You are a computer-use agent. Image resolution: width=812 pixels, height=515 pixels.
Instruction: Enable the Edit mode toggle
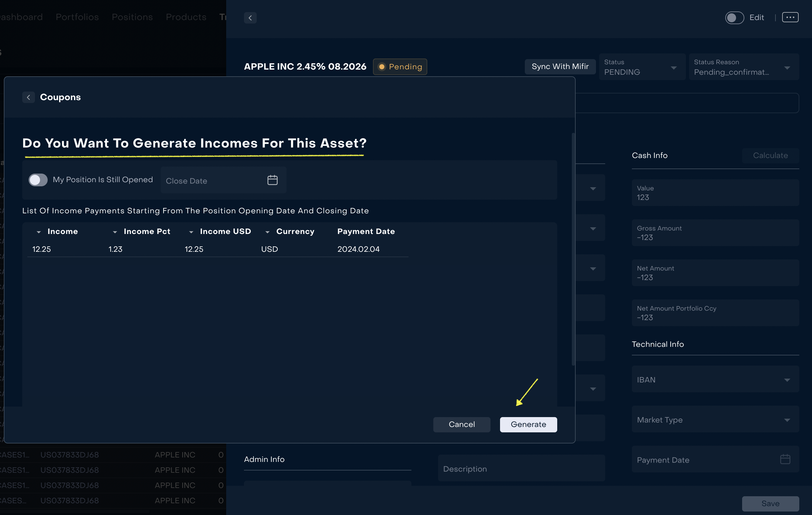click(734, 17)
